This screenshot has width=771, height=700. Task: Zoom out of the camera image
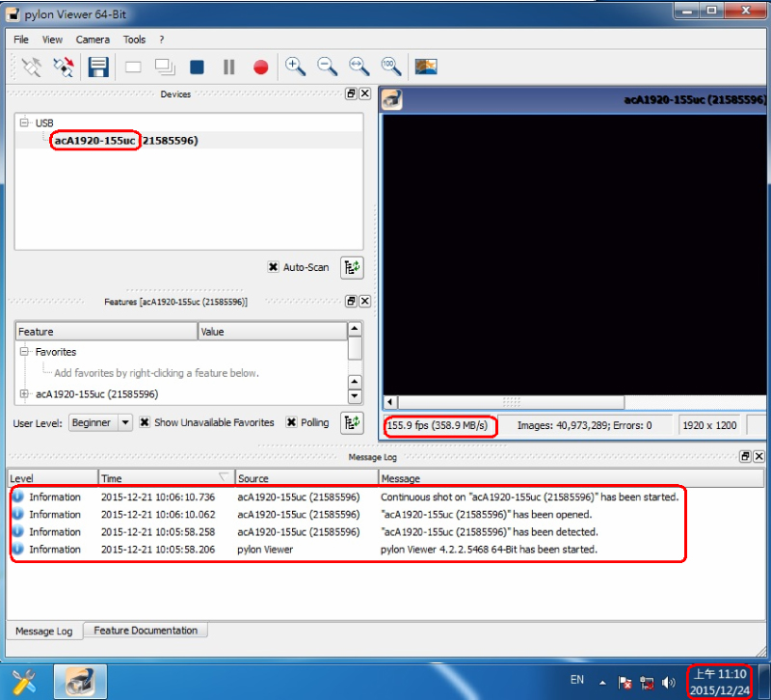coord(328,67)
